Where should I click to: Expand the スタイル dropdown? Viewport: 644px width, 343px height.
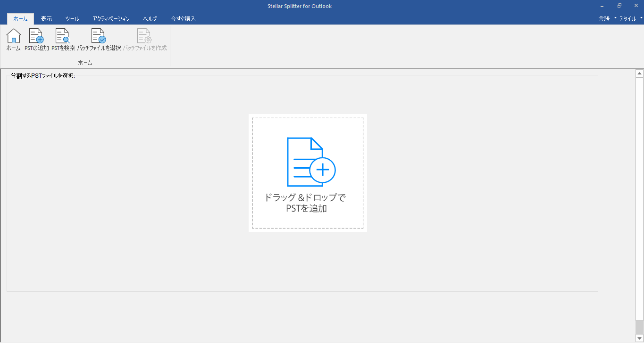point(630,19)
